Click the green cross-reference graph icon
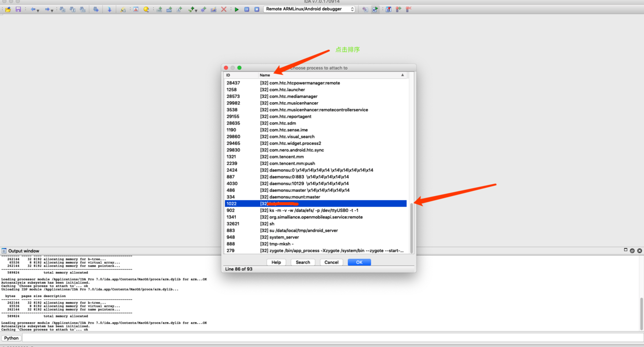 coord(192,9)
